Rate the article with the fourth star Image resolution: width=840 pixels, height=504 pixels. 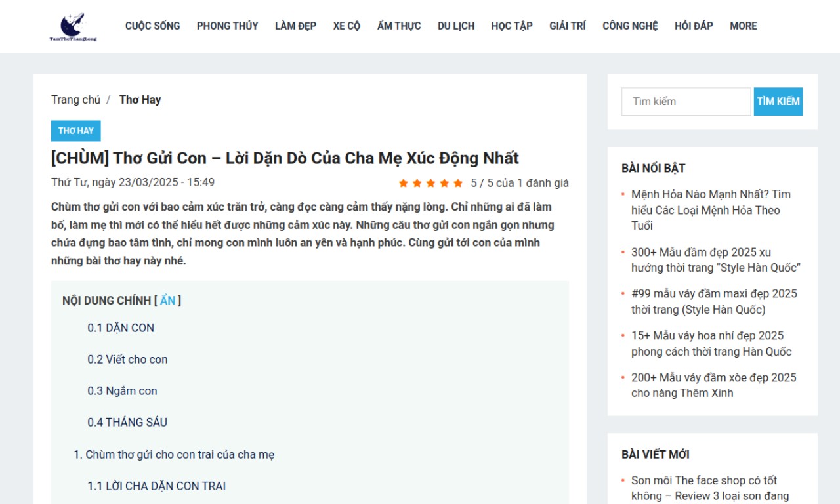click(444, 183)
